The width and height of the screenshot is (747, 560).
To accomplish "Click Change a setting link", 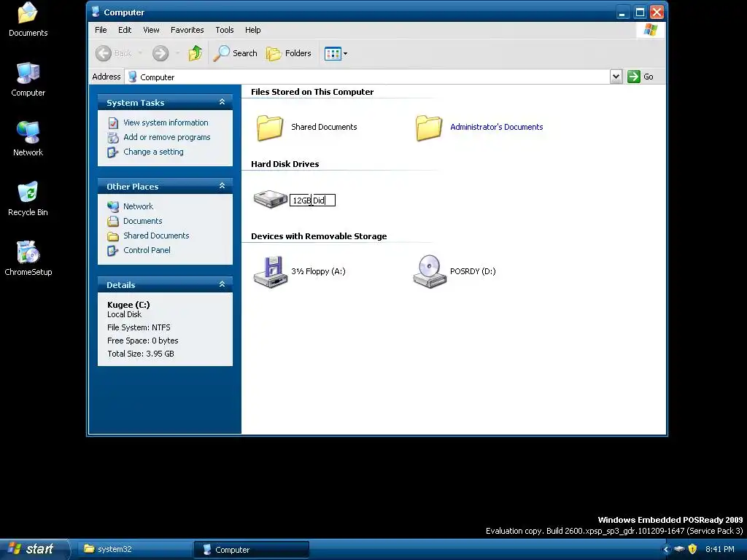I will point(153,152).
